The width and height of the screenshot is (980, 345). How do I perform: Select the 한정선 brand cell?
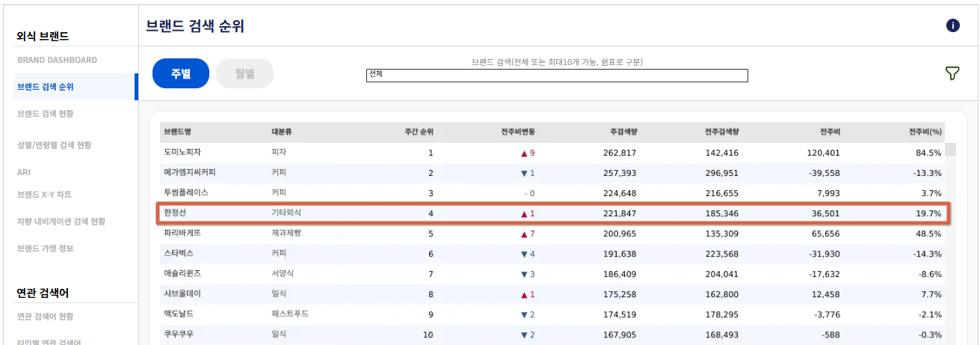point(175,213)
